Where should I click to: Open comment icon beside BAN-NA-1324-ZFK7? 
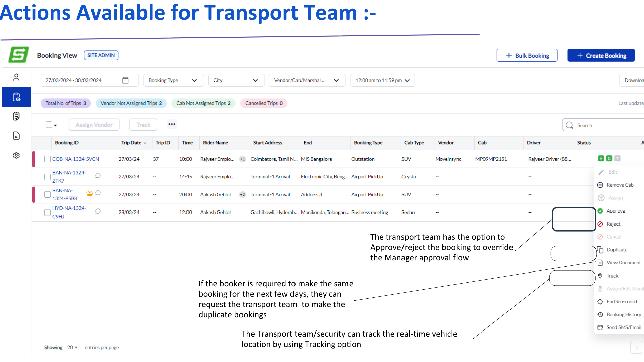click(98, 176)
